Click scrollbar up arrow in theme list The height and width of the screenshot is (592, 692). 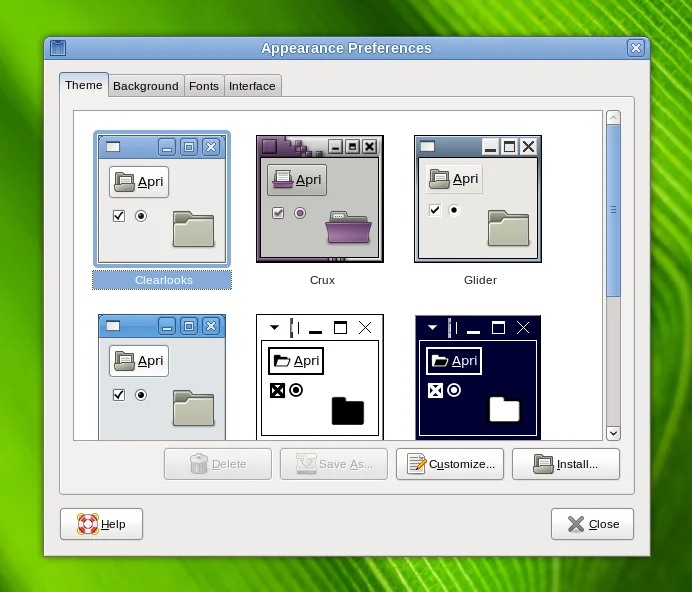point(613,117)
